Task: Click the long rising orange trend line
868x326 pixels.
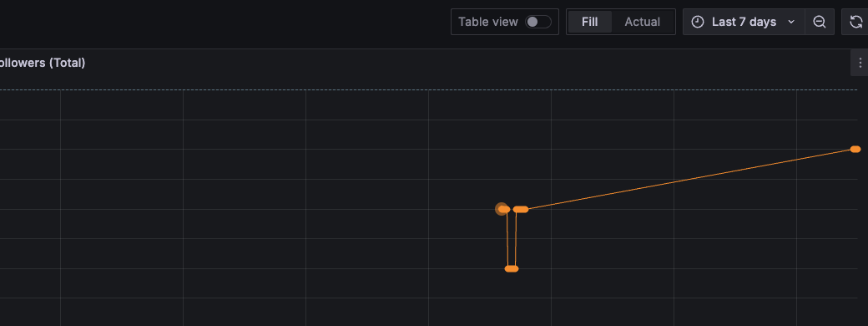Action: 689,179
